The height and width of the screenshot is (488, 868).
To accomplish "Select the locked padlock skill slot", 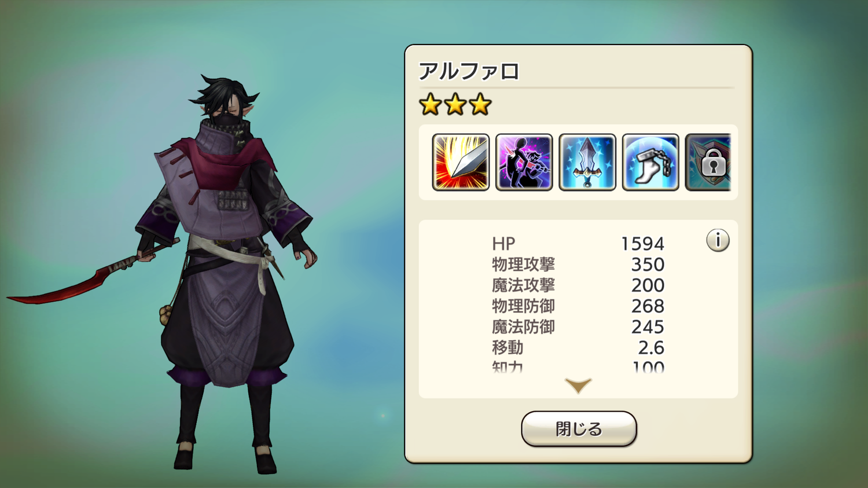I will point(708,162).
